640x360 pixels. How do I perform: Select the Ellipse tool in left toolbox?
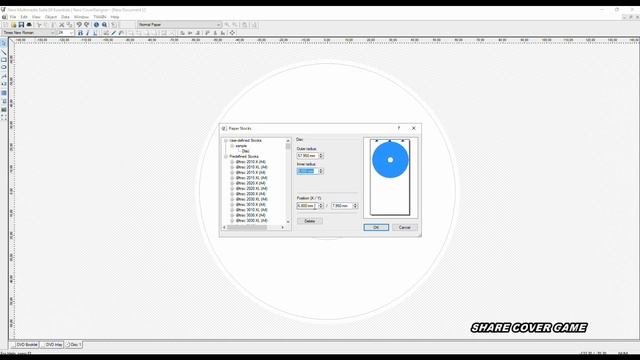pos(4,67)
